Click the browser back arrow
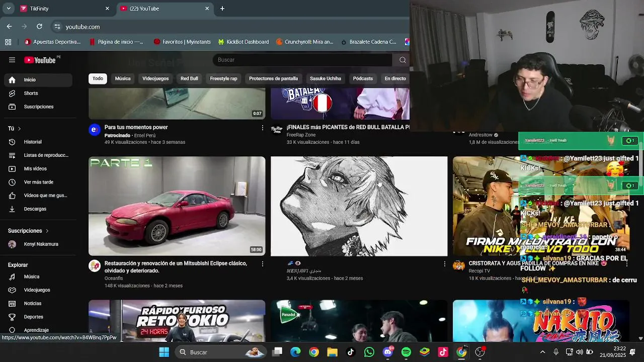 tap(9, 26)
